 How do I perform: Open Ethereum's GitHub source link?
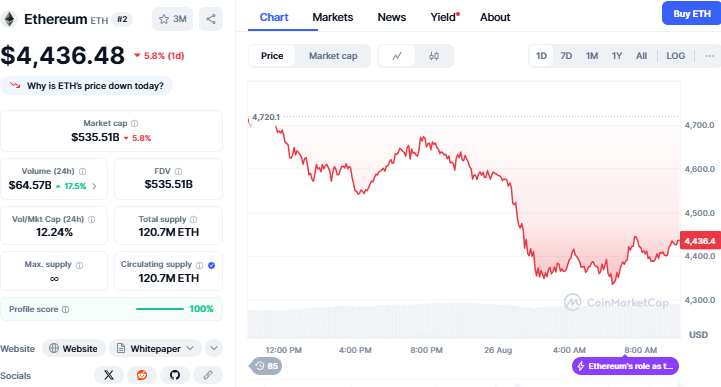pos(175,375)
